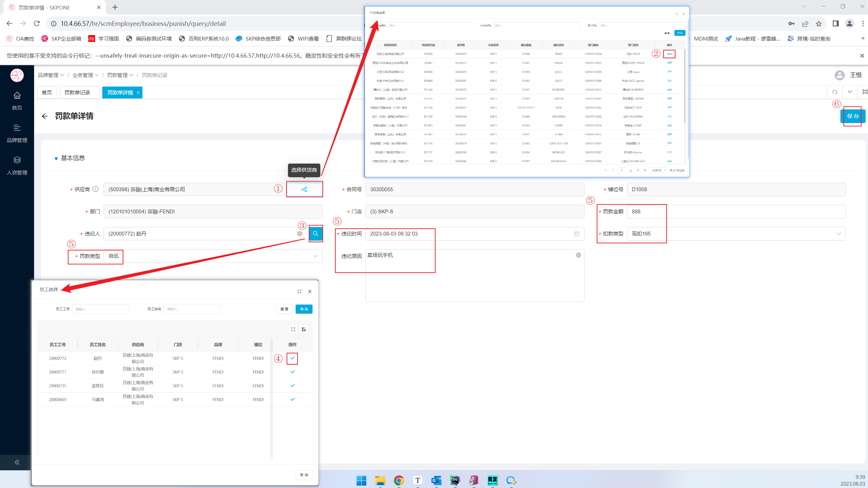Open column settings grid icon in employee table
This screenshot has width=868, height=488.
point(304,329)
